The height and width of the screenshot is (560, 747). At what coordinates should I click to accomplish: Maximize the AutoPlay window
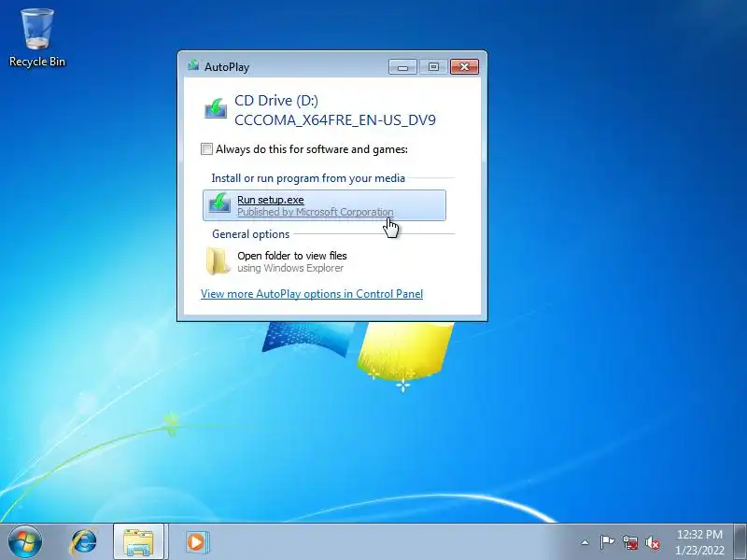433,66
